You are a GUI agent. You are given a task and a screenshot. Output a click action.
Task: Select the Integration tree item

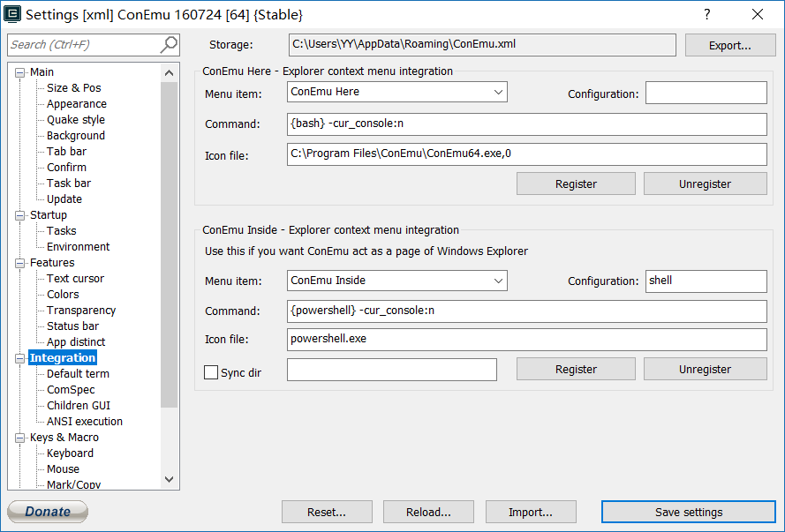point(63,358)
